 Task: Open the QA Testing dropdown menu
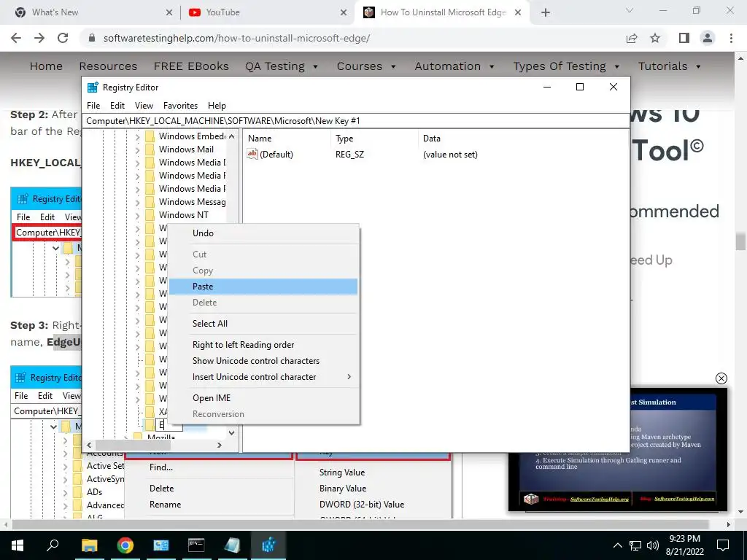[x=281, y=66]
